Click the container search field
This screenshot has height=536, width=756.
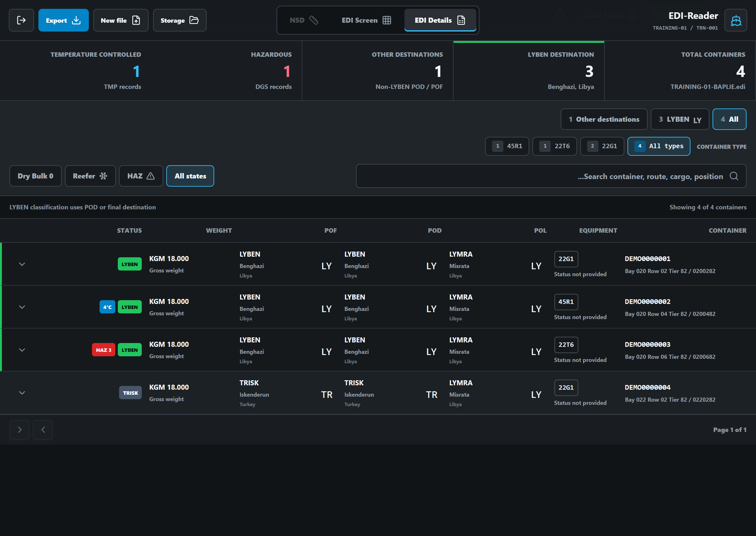pyautogui.click(x=551, y=176)
